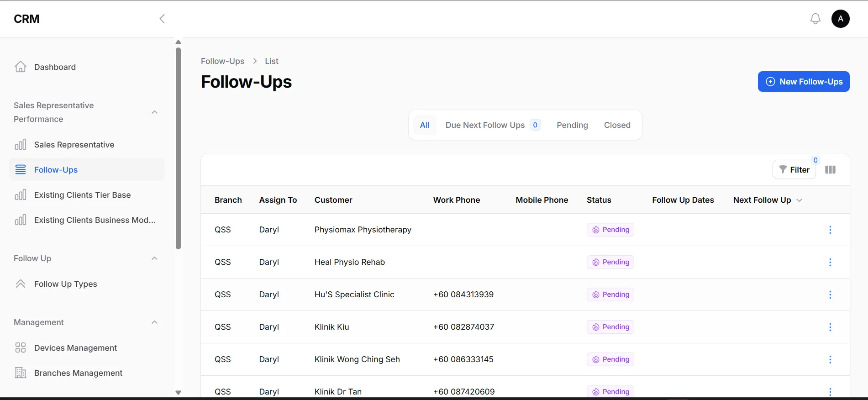The width and height of the screenshot is (868, 400).
Task: Select Follow-Ups in the sidebar
Action: tap(87, 170)
